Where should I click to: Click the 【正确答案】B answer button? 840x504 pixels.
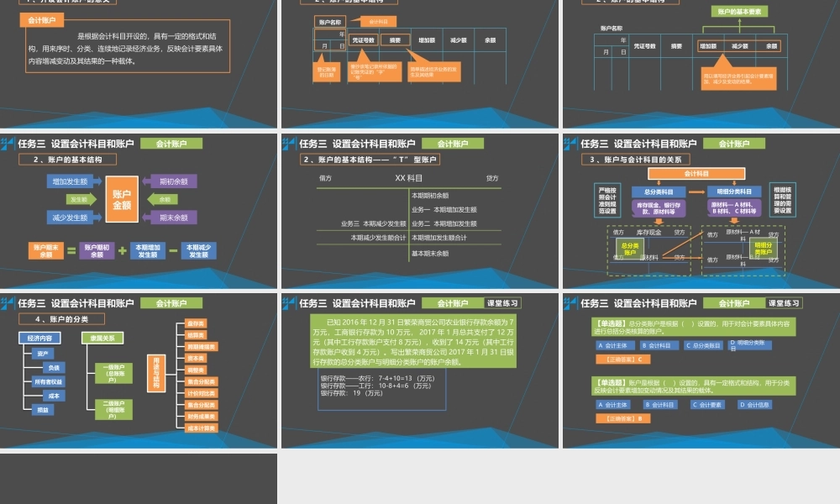pos(623,418)
